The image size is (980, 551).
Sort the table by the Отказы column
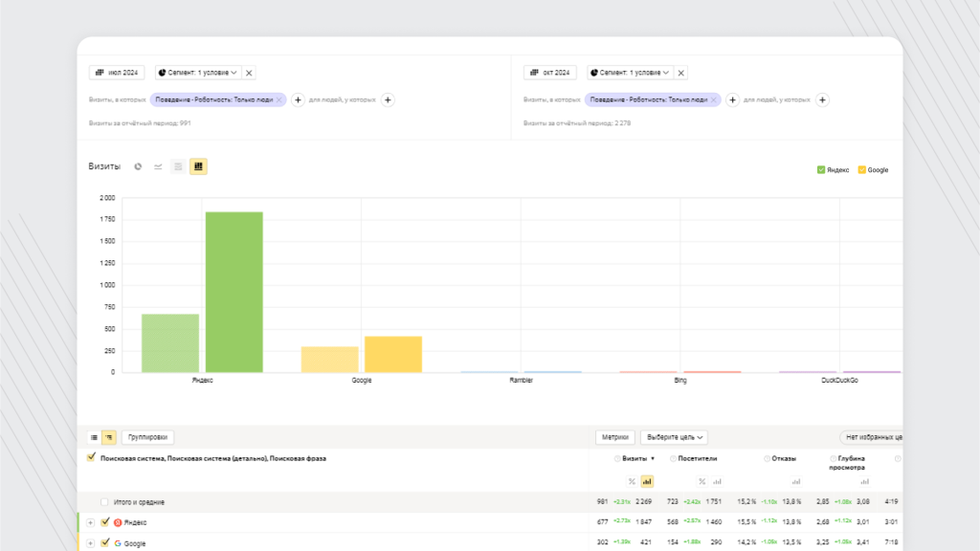coord(784,458)
